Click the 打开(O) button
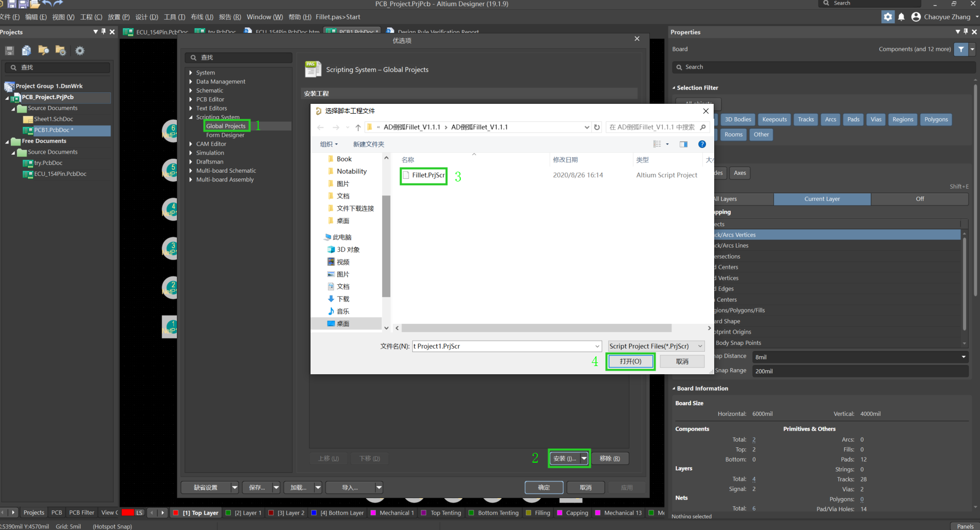 tap(630, 362)
